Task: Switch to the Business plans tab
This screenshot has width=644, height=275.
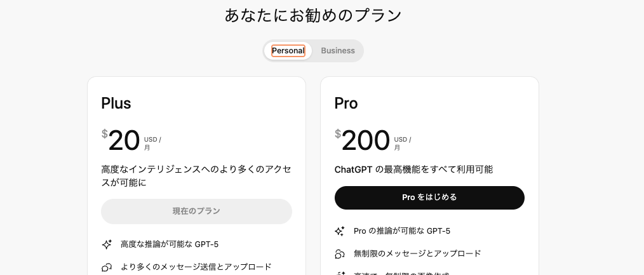Action: 338,51
